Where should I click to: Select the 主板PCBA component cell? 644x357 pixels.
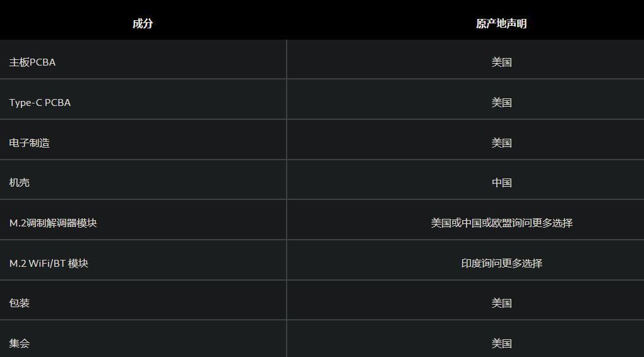tap(32, 62)
